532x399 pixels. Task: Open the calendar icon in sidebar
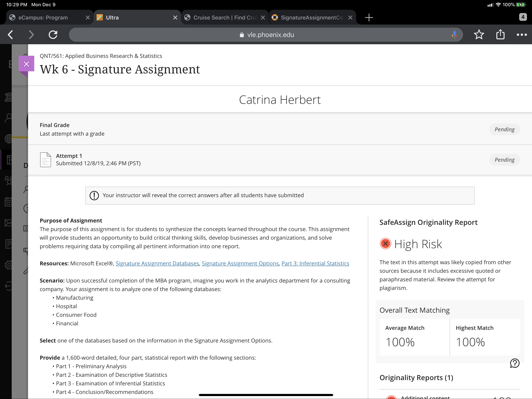click(8, 202)
